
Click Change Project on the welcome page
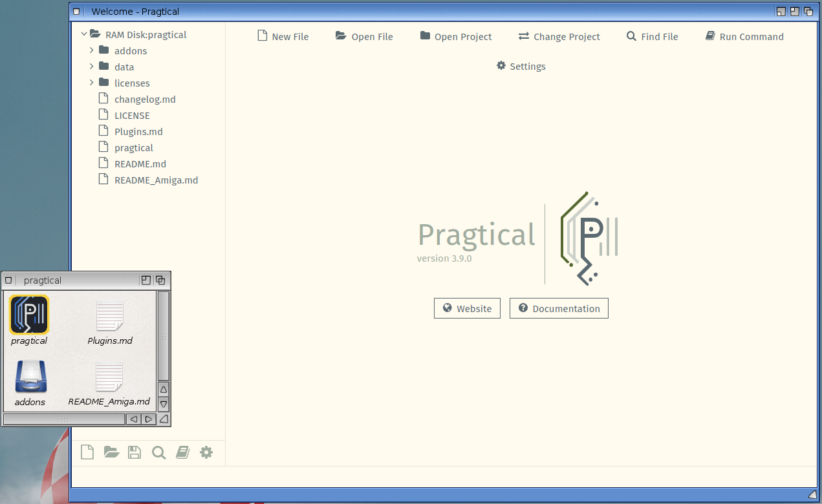point(559,36)
